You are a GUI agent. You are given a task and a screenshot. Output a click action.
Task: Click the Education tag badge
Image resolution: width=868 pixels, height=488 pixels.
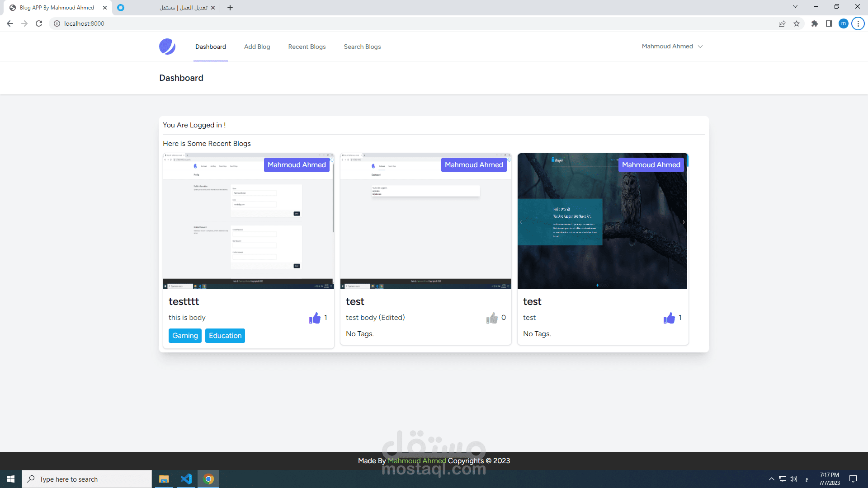225,335
